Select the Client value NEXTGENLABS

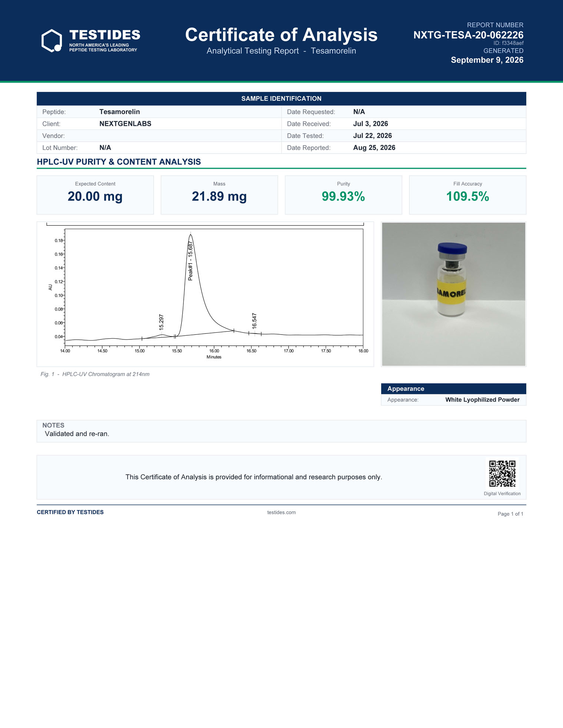click(125, 124)
